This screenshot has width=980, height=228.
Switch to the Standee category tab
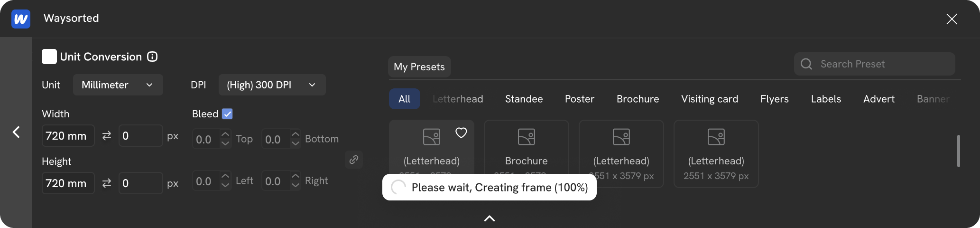[x=524, y=99]
